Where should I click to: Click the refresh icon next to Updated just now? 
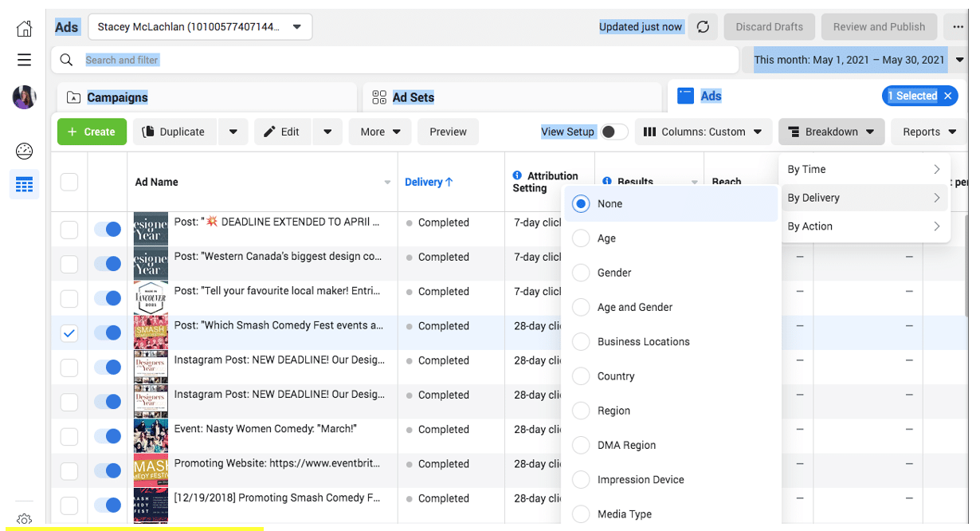tap(703, 27)
